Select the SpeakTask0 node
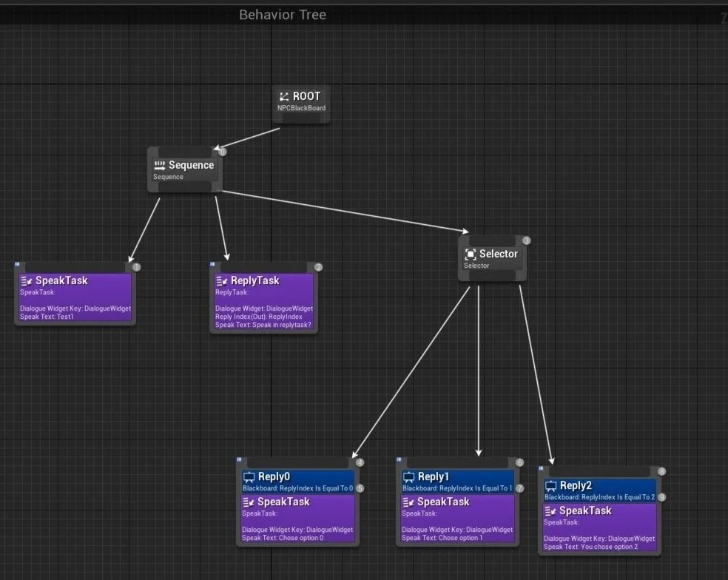This screenshot has width=728, height=580. (x=74, y=294)
